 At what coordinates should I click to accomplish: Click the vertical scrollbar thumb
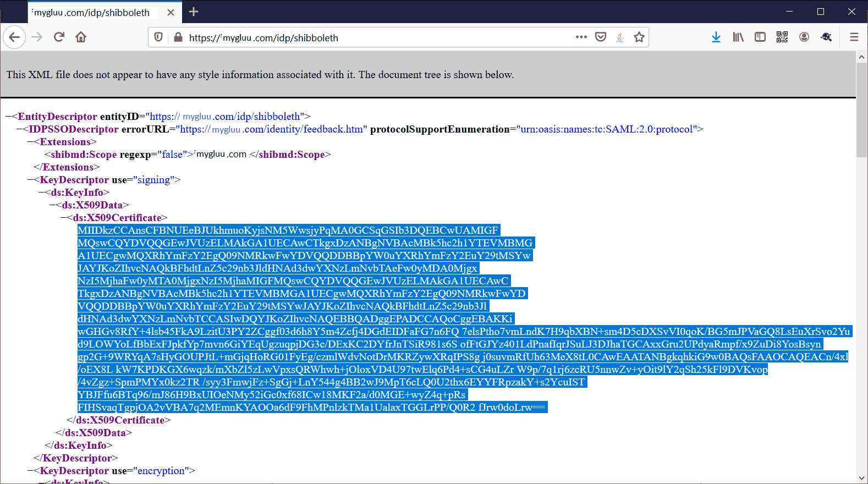click(862, 110)
